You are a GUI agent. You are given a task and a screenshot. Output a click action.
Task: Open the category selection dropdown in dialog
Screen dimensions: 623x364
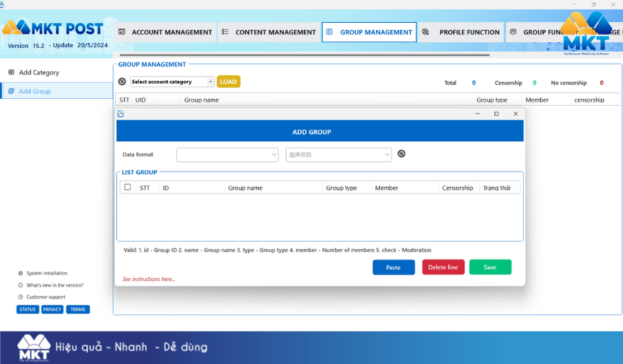pos(338,154)
